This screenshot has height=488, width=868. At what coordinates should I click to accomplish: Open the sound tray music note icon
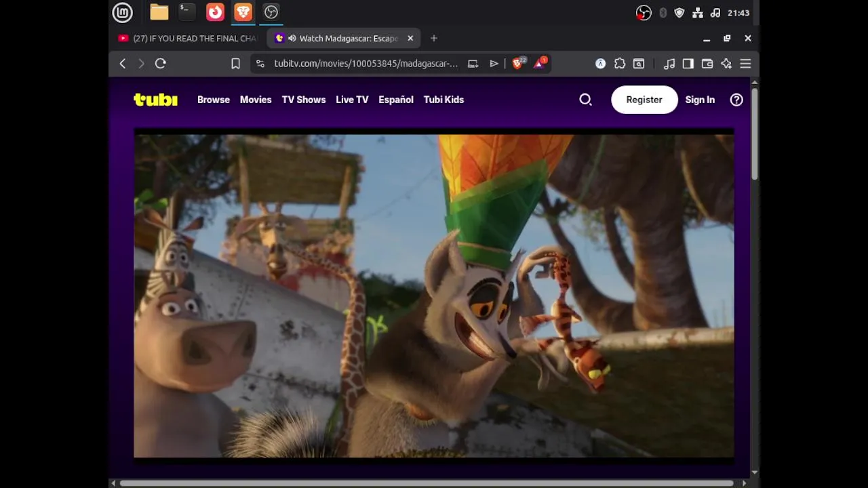[x=715, y=13]
